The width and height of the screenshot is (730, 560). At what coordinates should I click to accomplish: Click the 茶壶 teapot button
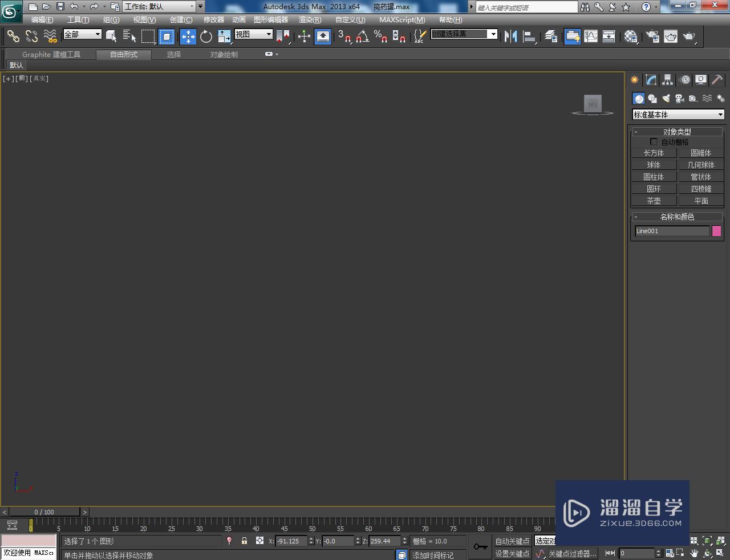pos(654,201)
